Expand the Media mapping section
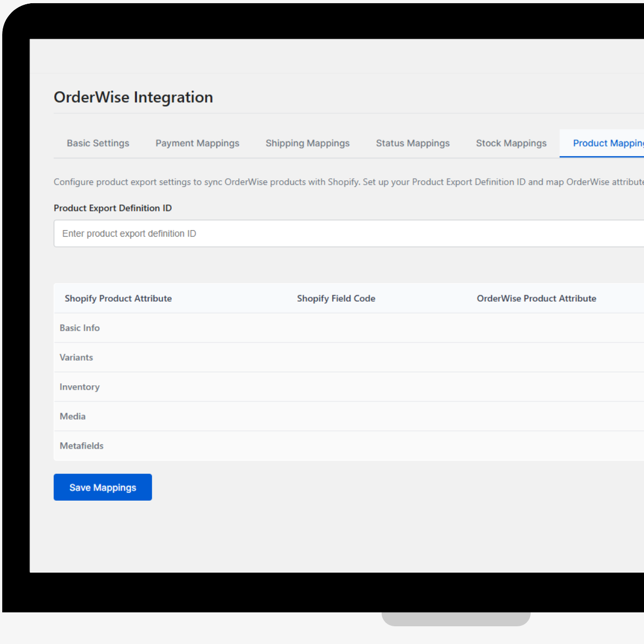 [72, 416]
